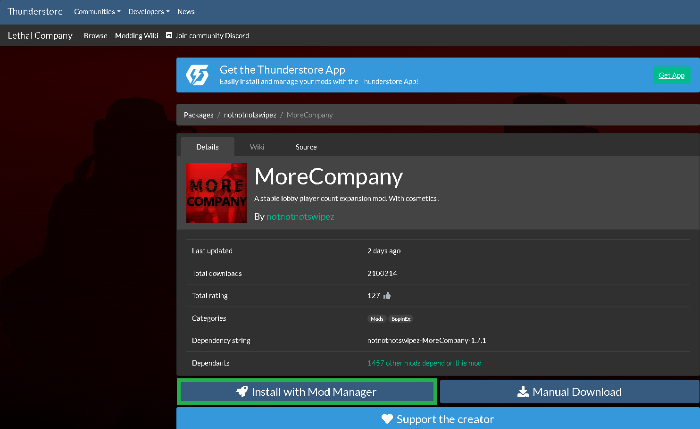Click the Manual Download button
Screen dimensions: 700x429
(x=570, y=392)
